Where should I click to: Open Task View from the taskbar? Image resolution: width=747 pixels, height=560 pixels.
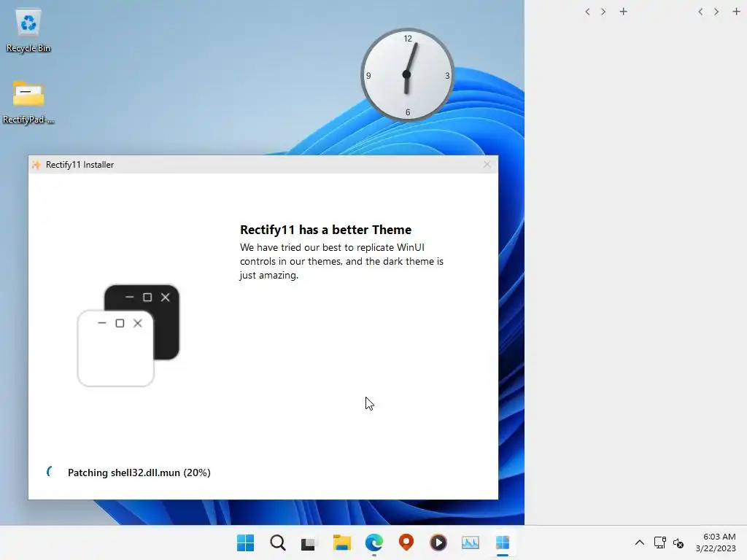pos(309,542)
